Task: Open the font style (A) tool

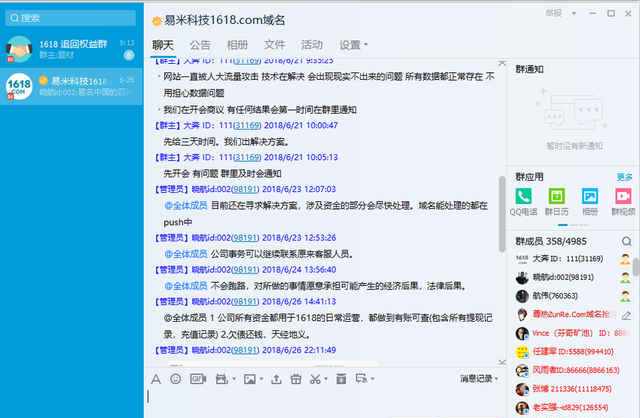Action: 156,379
